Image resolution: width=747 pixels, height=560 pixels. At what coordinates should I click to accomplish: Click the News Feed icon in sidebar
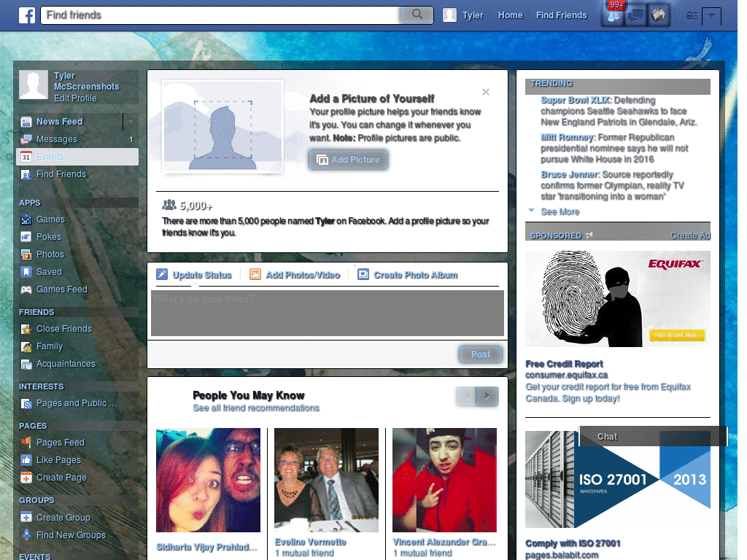pyautogui.click(x=26, y=122)
